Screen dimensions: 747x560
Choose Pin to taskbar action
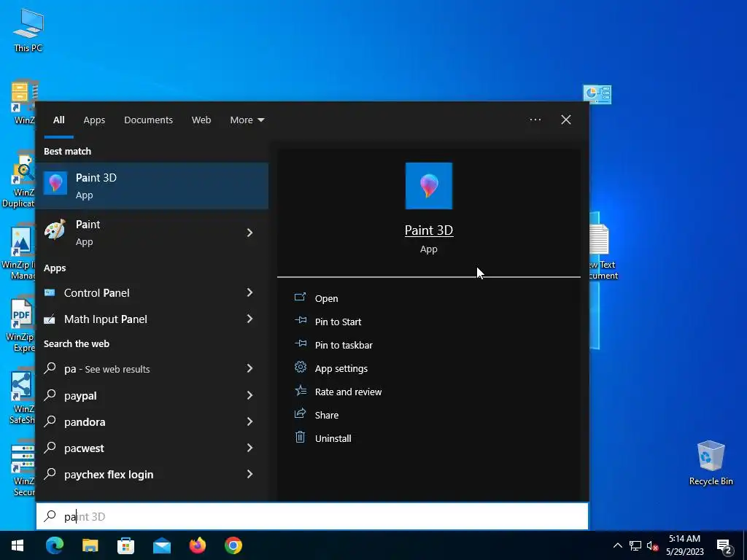tap(344, 345)
